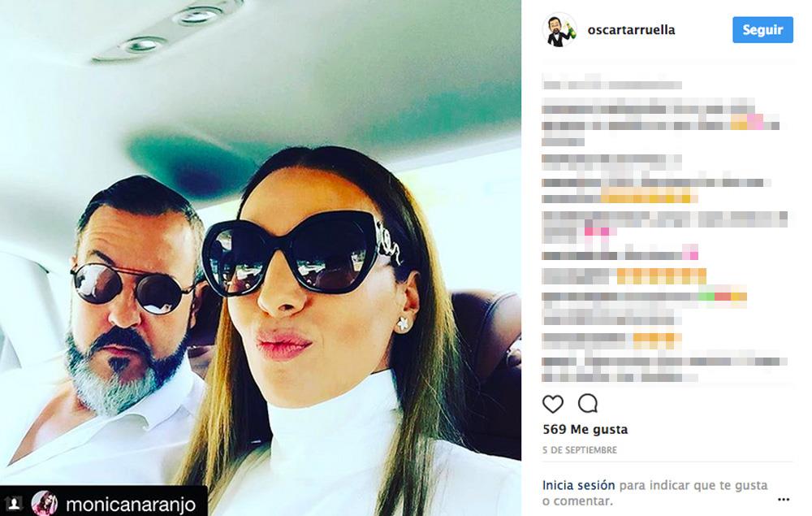Click the man's round sunglasses in photo
Screen dimensions: 812x516
[132, 288]
